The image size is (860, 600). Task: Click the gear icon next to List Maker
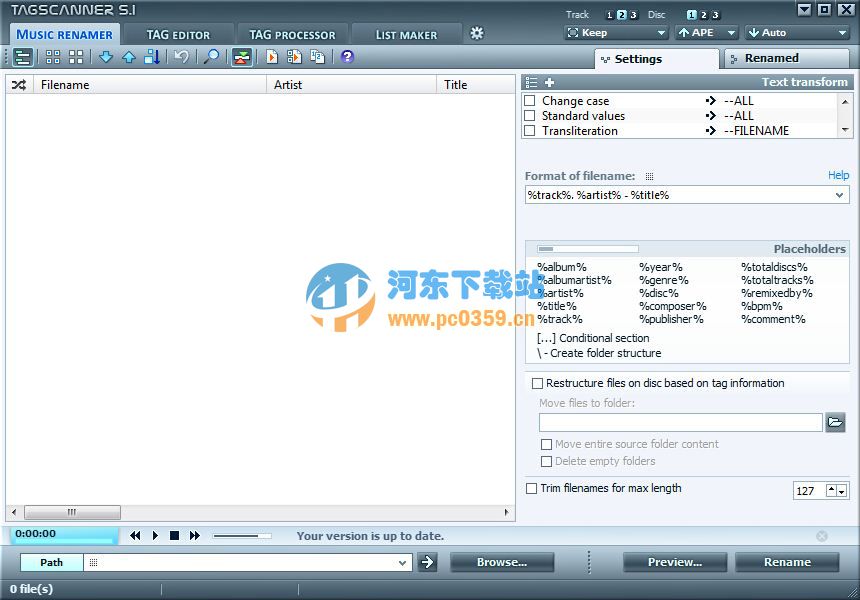[x=477, y=33]
